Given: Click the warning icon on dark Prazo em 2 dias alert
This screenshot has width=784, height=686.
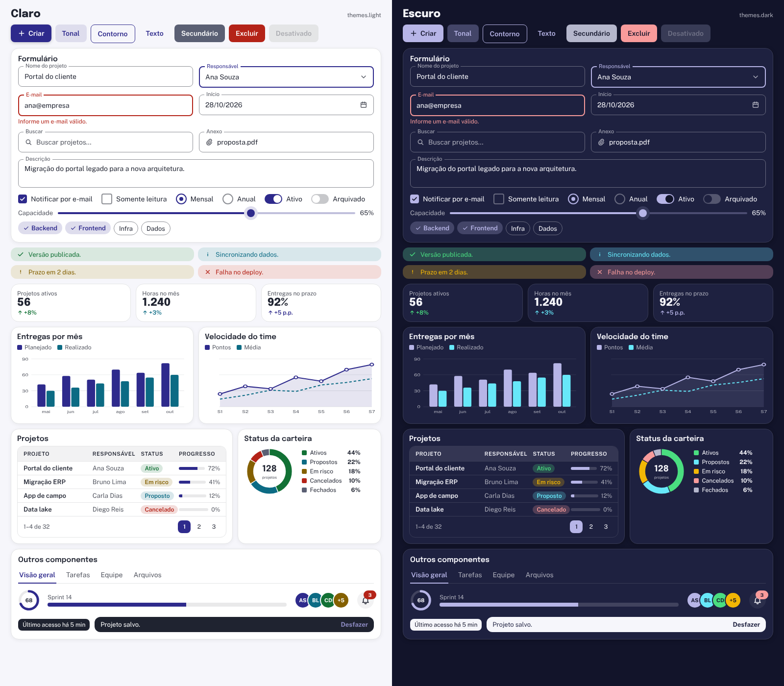Looking at the screenshot, I should [x=413, y=272].
